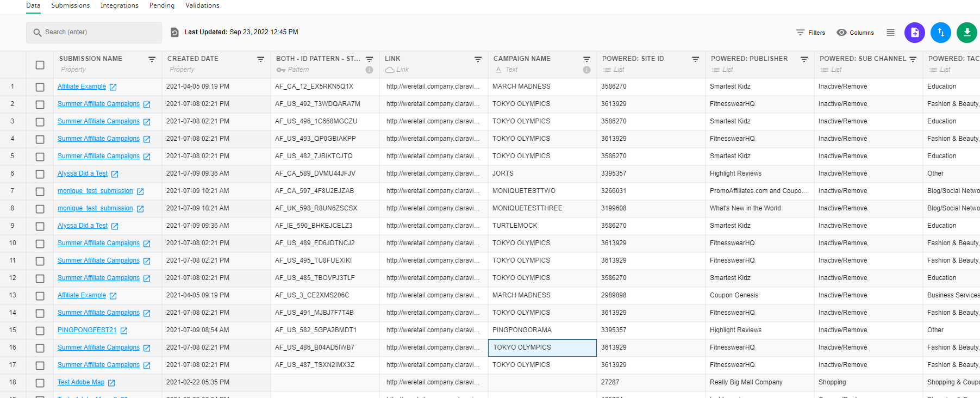Open PINGPONGFEST21 submission link
Screen dimensions: 980x398
[x=87, y=330]
